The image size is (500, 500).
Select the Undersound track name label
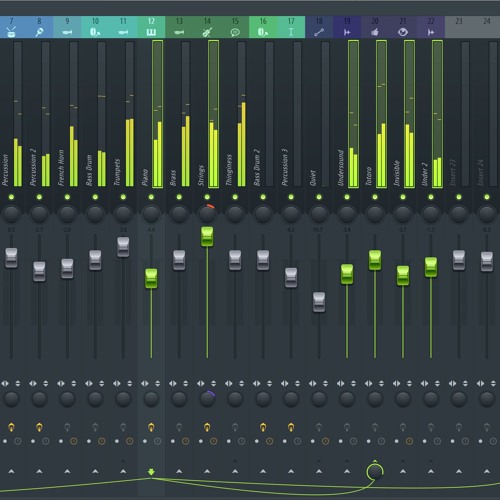(341, 168)
